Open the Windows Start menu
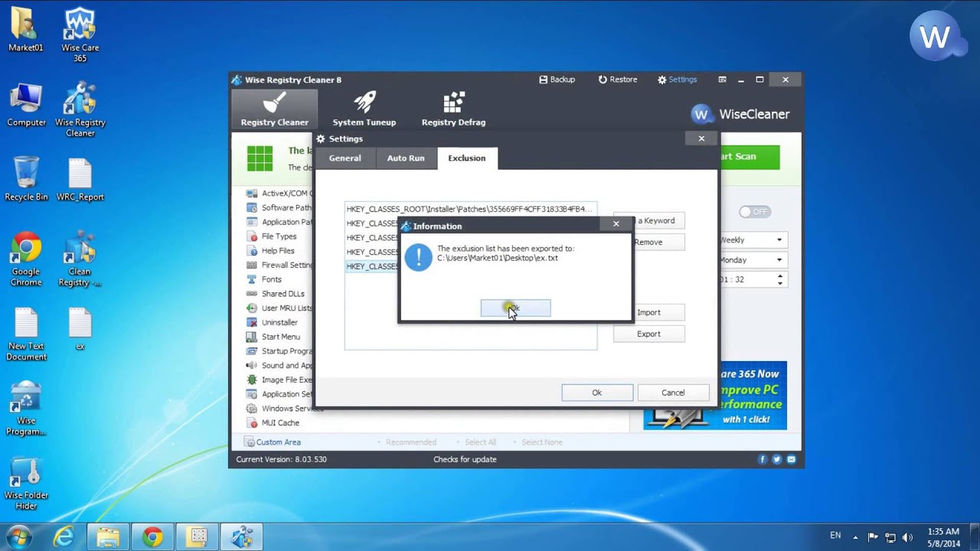The height and width of the screenshot is (551, 980). 18,536
